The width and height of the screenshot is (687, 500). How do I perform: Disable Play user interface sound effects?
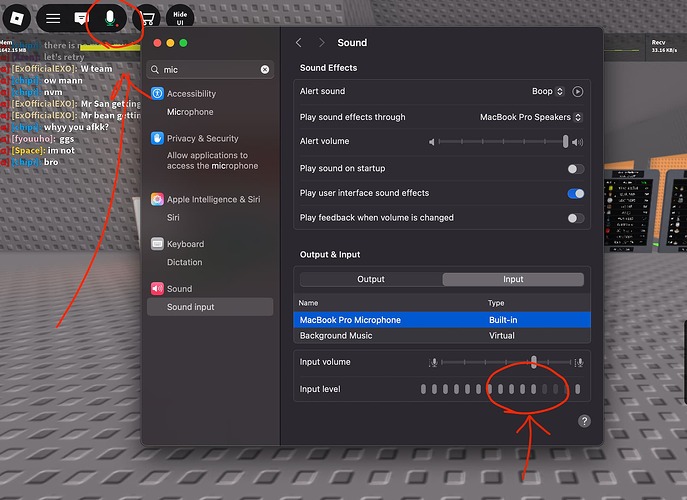pyautogui.click(x=576, y=193)
